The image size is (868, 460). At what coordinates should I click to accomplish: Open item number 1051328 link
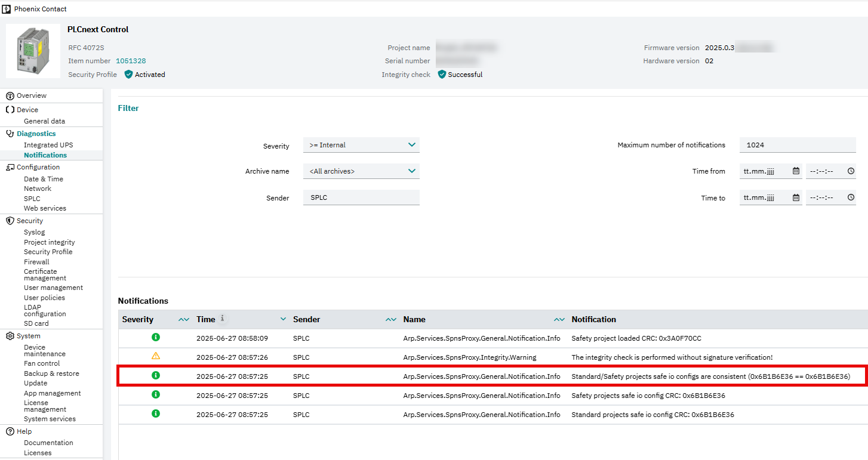(x=131, y=61)
